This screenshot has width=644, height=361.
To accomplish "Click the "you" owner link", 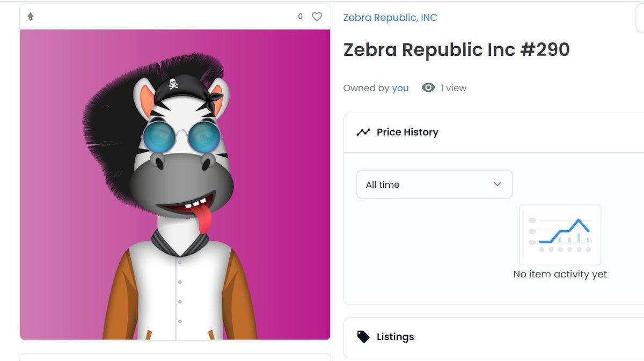I will [x=400, y=88].
